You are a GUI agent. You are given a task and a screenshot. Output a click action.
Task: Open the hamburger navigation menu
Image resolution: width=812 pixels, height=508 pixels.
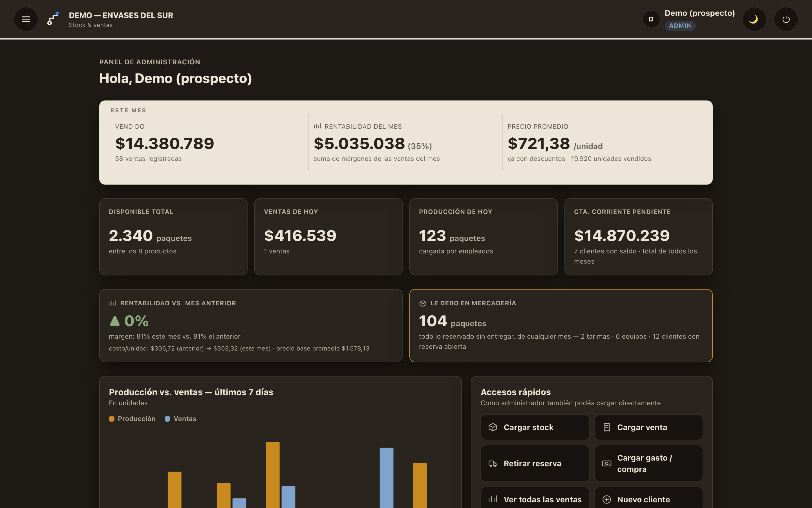click(26, 19)
